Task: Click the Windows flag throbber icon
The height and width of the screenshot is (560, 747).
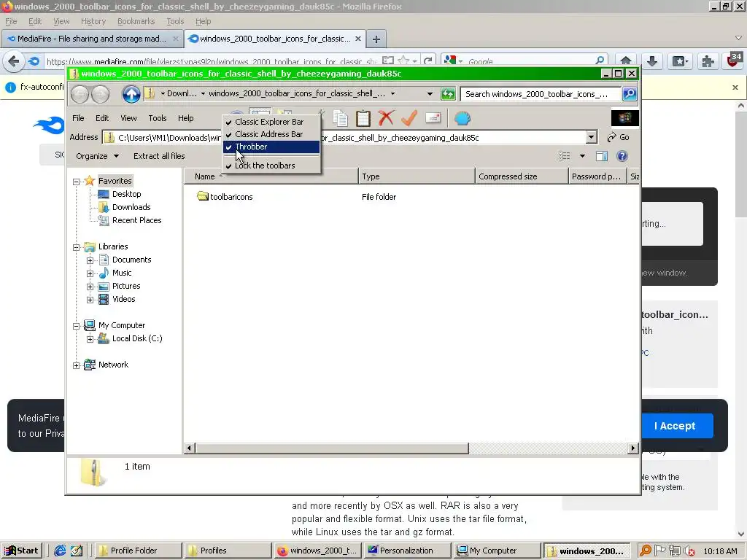Action: pos(625,117)
